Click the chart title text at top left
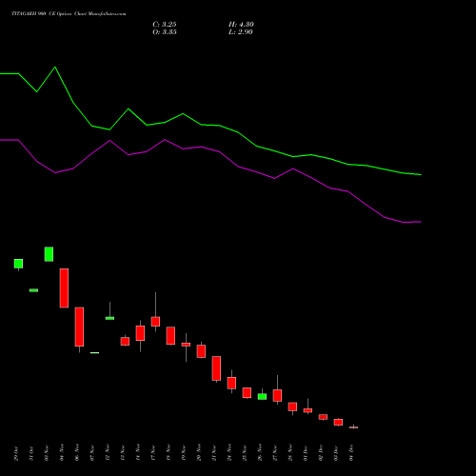476x476 pixels. tap(69, 13)
